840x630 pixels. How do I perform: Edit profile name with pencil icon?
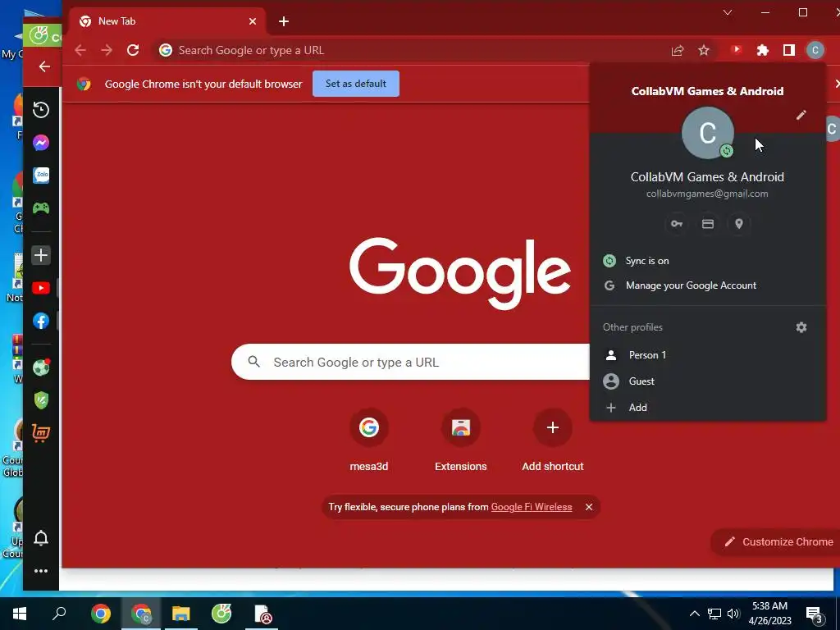(801, 115)
